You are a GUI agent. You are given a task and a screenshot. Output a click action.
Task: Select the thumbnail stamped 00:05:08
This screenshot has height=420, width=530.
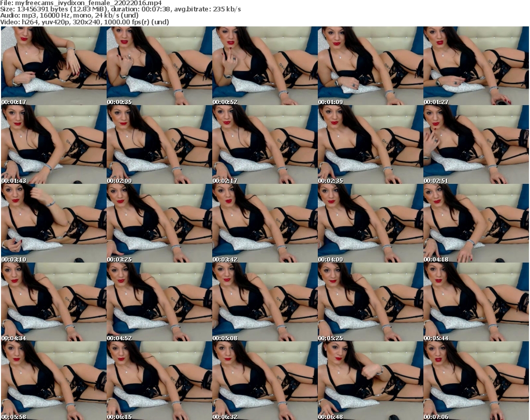(264, 302)
